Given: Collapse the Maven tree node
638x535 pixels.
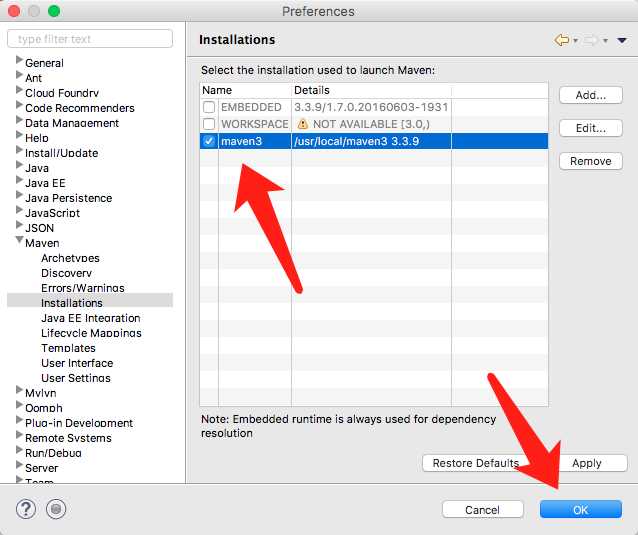Looking at the screenshot, I should tap(19, 240).
